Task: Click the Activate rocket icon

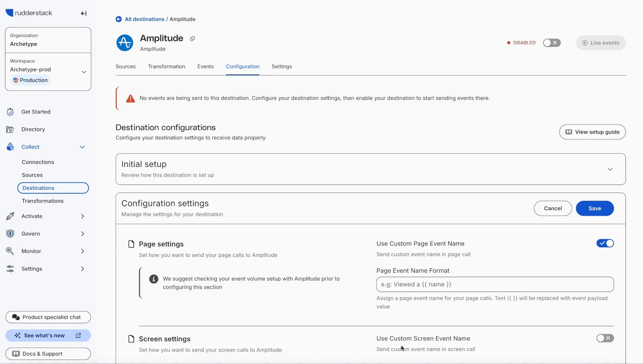Action: coord(10,216)
